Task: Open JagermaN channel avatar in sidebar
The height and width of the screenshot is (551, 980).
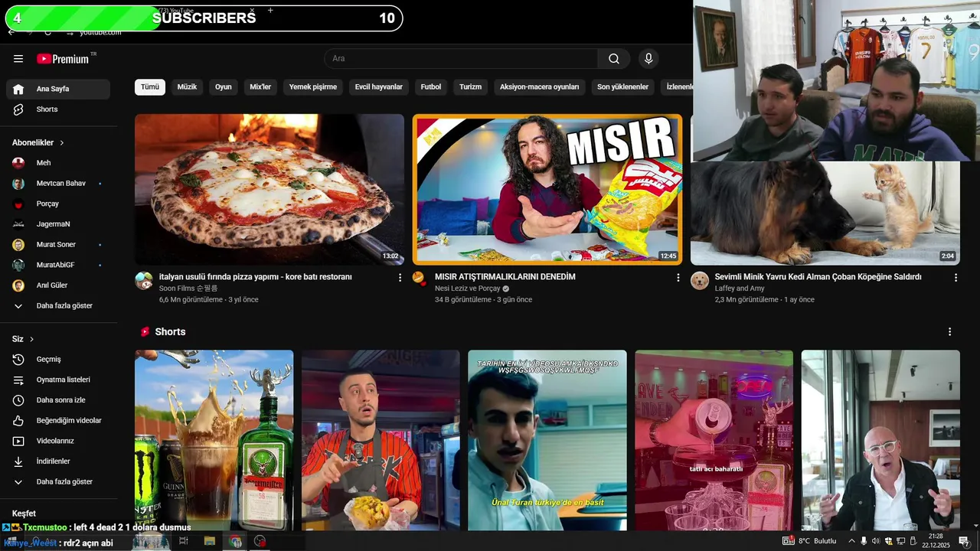Action: (x=18, y=224)
